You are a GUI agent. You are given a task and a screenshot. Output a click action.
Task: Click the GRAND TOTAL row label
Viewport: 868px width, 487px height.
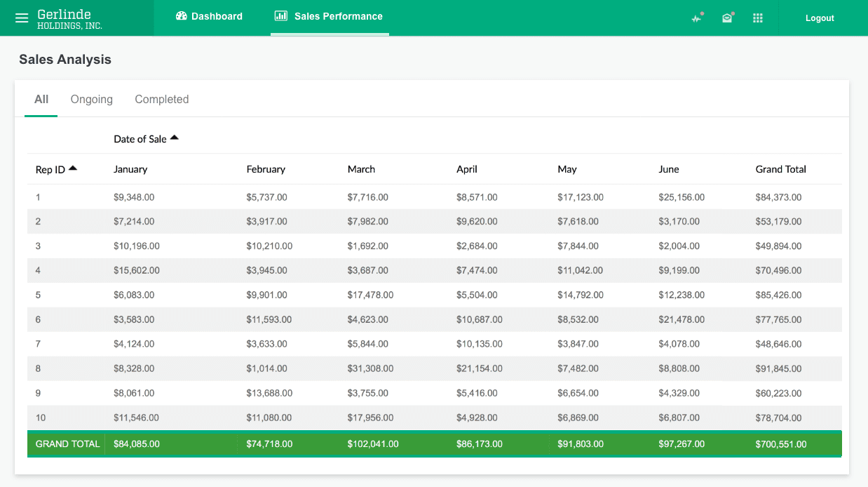click(67, 444)
